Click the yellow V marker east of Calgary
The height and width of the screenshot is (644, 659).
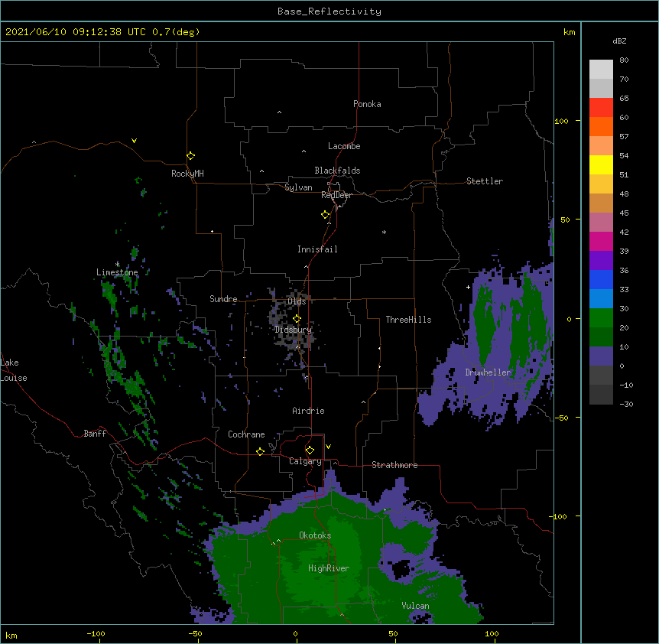(328, 447)
